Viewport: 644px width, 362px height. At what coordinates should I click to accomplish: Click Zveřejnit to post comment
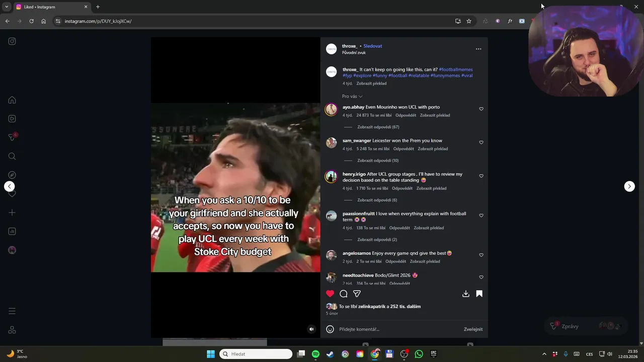473,329
